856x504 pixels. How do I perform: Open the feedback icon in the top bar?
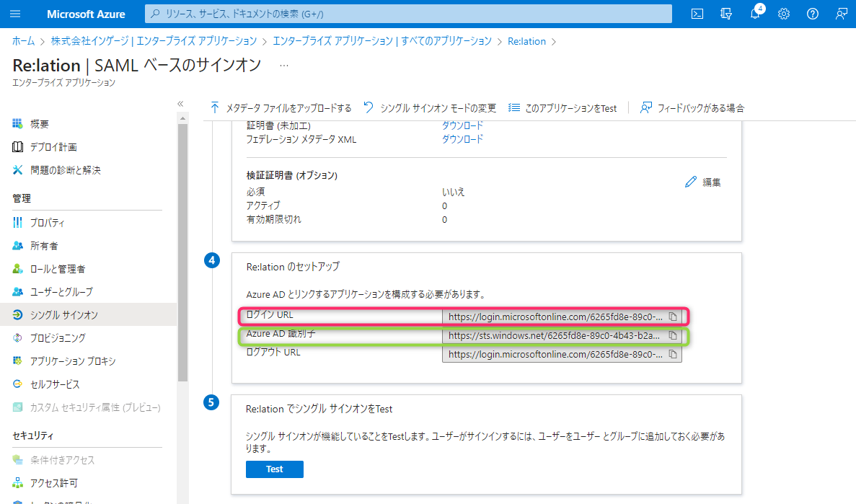click(842, 14)
